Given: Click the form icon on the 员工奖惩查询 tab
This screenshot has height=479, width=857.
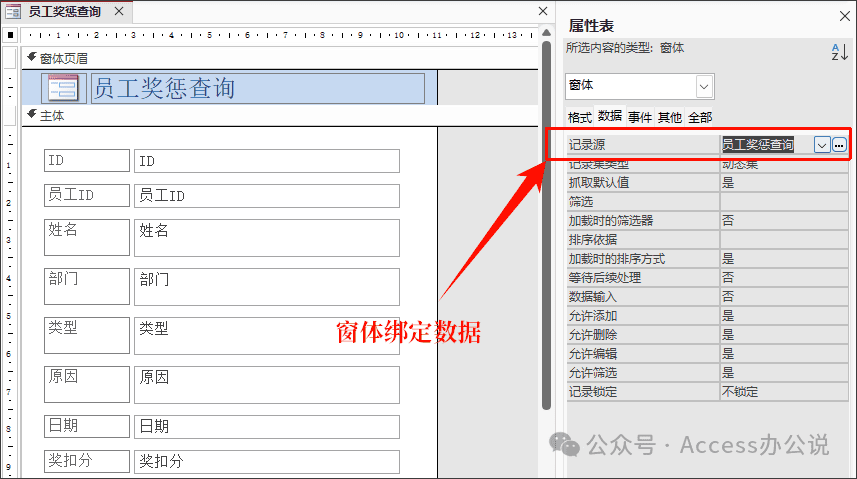Looking at the screenshot, I should click(14, 11).
